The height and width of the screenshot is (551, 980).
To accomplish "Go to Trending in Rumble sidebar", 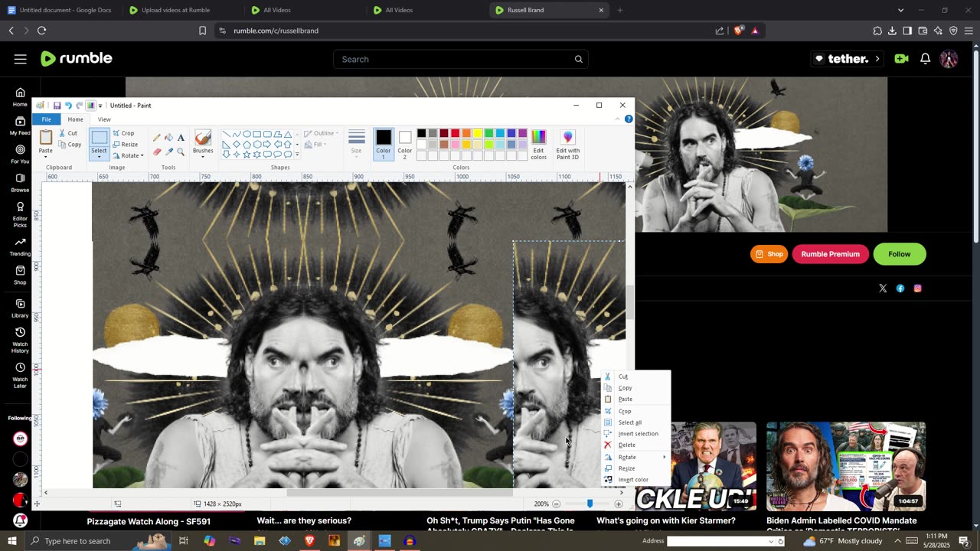I will (x=20, y=246).
